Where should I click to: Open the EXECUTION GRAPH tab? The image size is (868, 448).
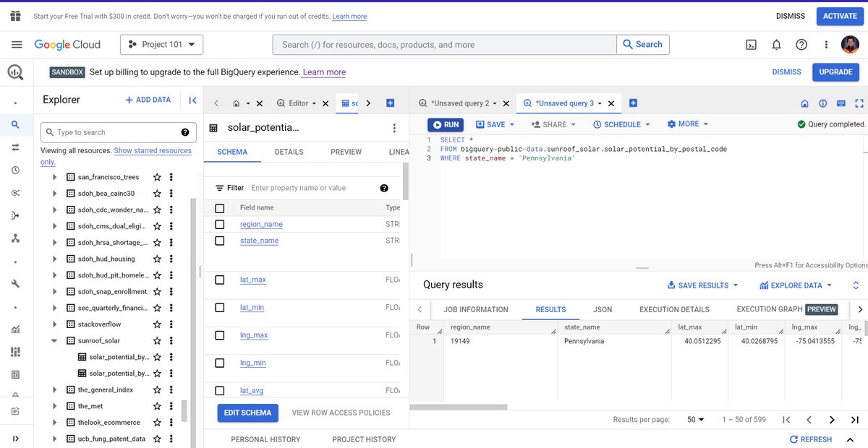coord(787,309)
